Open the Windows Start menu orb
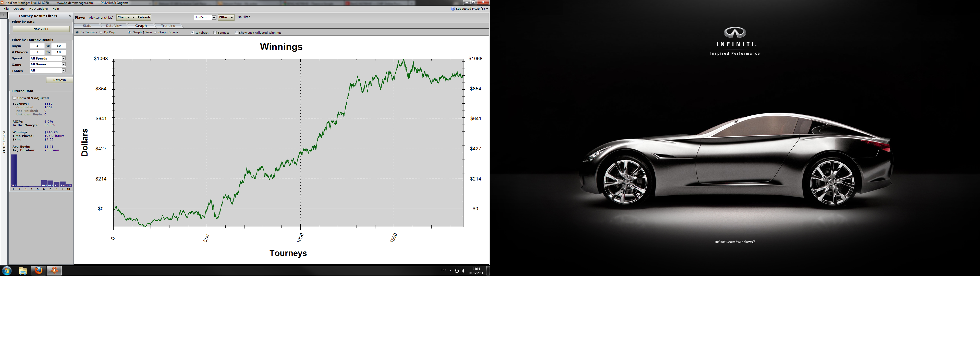The height and width of the screenshot is (361, 980). click(x=7, y=270)
